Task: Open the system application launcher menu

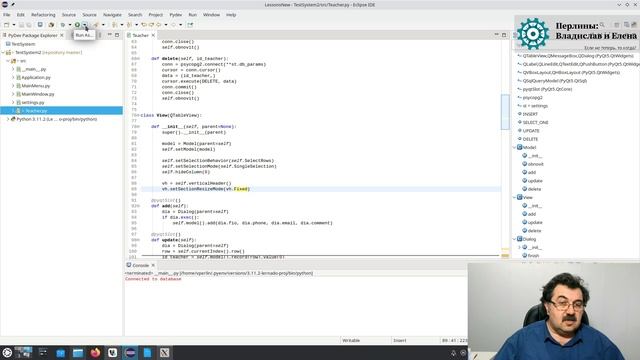Action: click(x=7, y=353)
